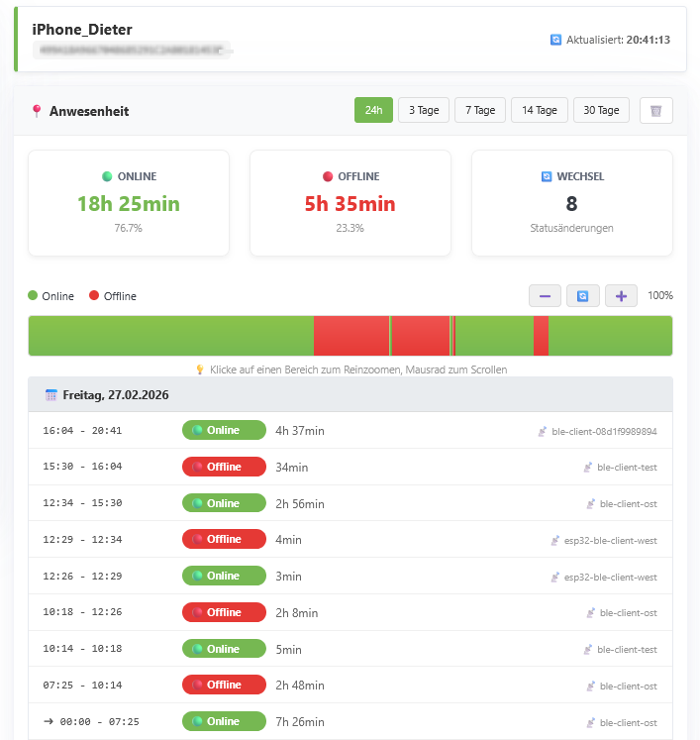Click the 'Freitag, 27.02.2026' date header
This screenshot has width=700, height=740.
(x=116, y=395)
